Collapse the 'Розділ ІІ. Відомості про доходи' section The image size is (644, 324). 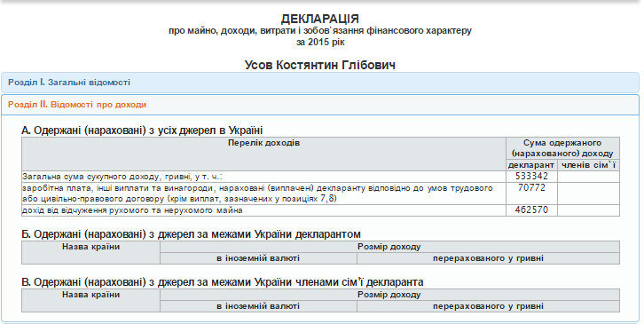click(320, 105)
